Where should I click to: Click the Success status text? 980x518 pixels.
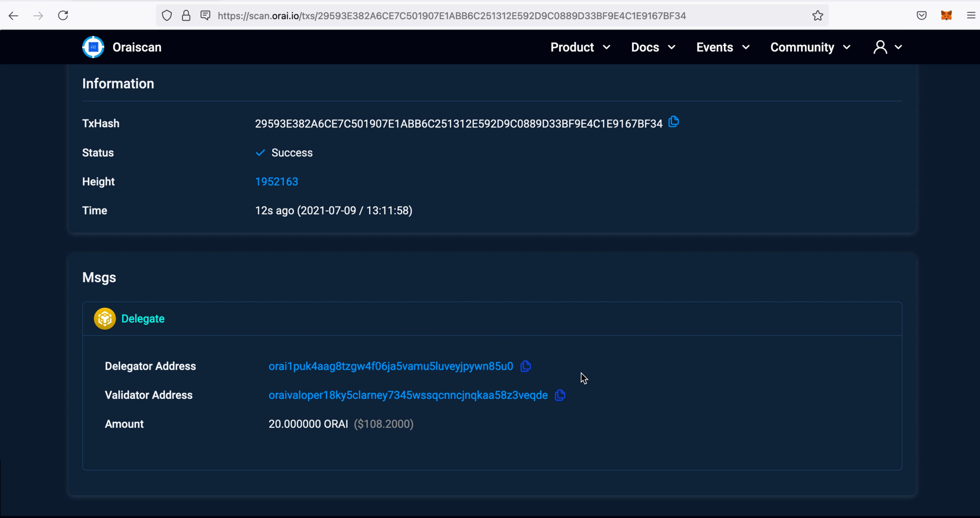click(x=292, y=152)
